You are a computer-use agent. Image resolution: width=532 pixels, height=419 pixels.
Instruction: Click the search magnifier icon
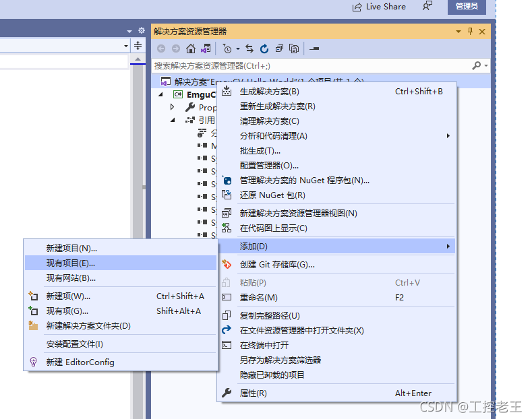(x=476, y=65)
